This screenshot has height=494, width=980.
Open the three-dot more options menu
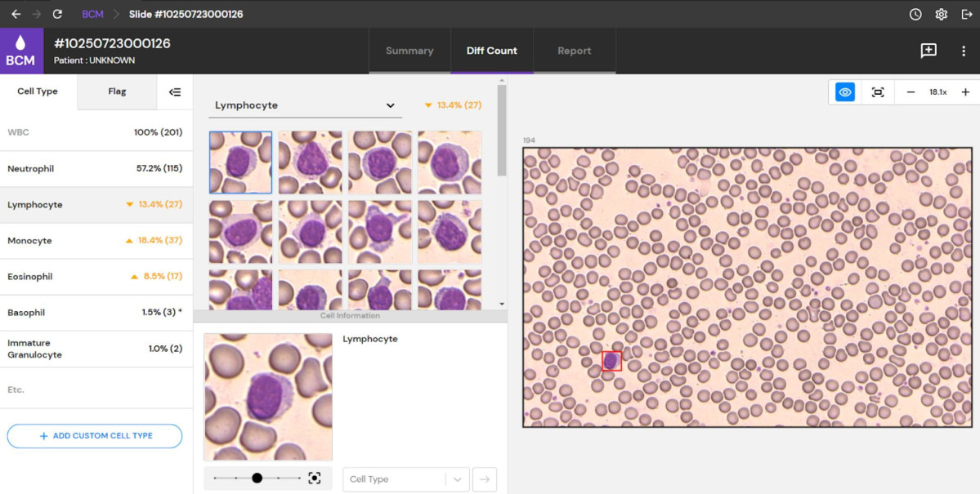963,51
